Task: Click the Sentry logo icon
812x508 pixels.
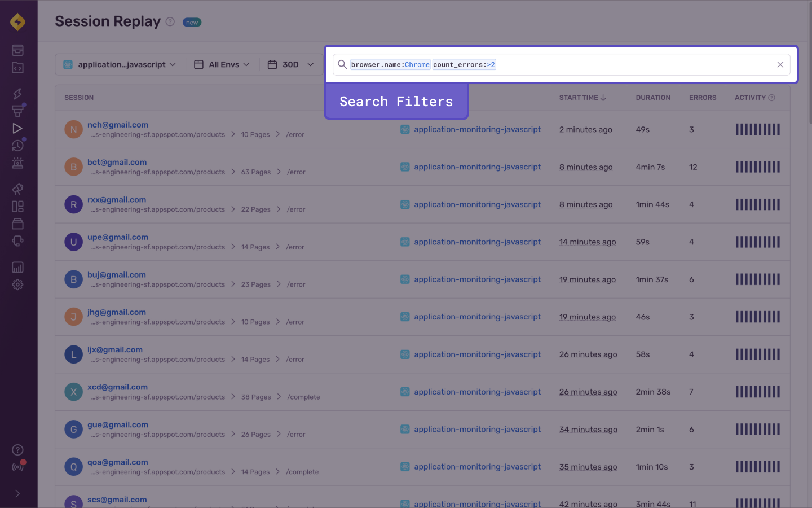Action: pos(17,21)
